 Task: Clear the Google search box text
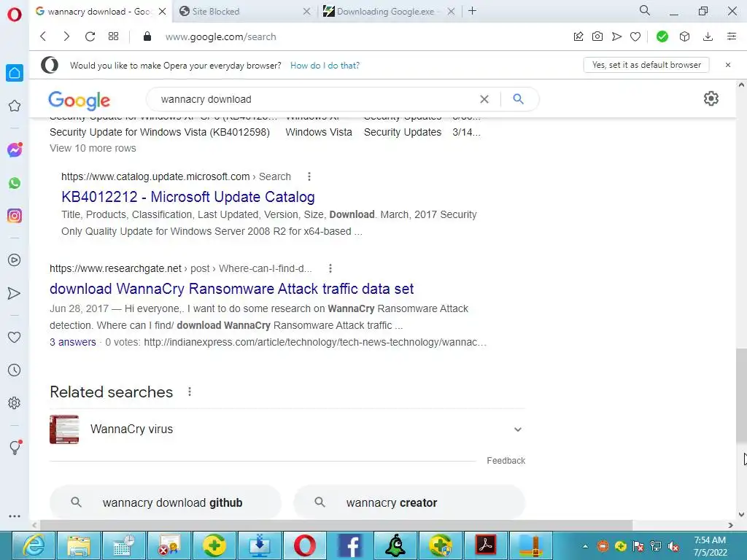point(484,99)
